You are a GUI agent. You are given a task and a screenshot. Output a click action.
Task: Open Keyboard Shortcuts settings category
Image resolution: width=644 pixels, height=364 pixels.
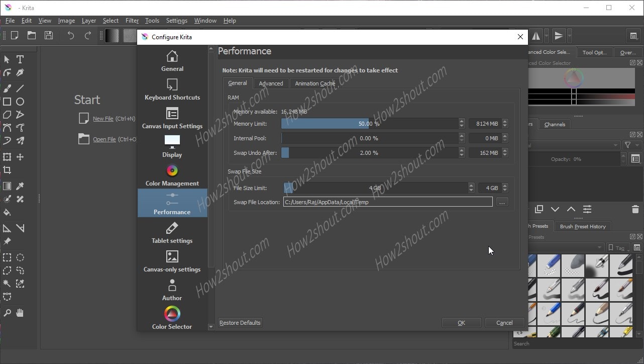[172, 89]
